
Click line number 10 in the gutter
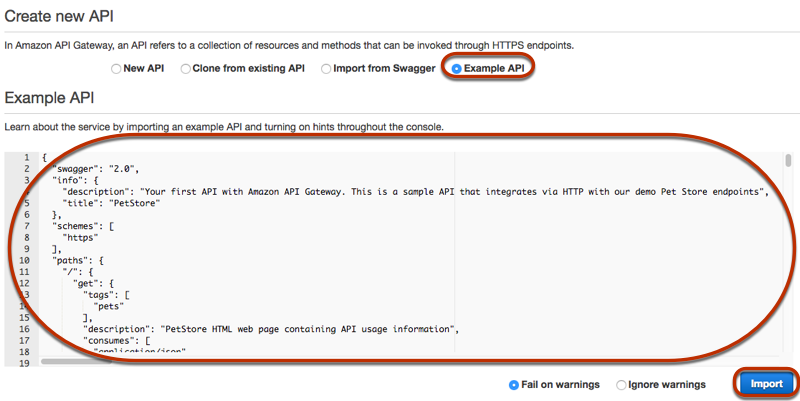24,260
